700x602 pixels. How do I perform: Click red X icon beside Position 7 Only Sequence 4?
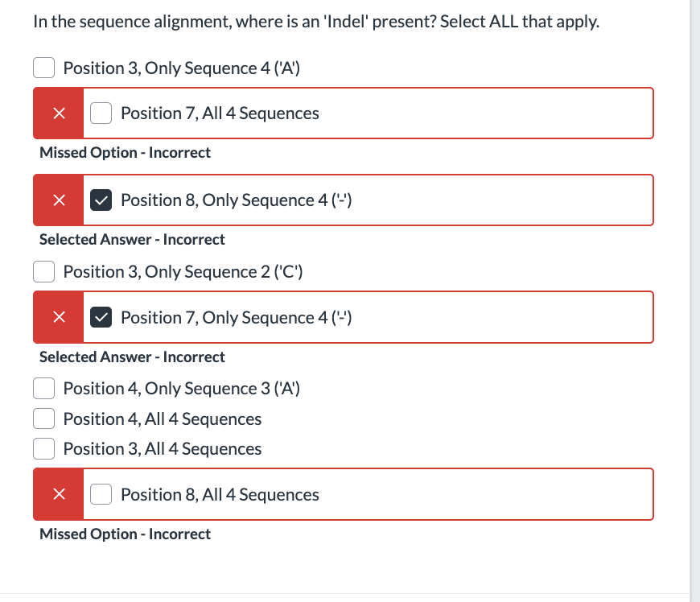(58, 318)
